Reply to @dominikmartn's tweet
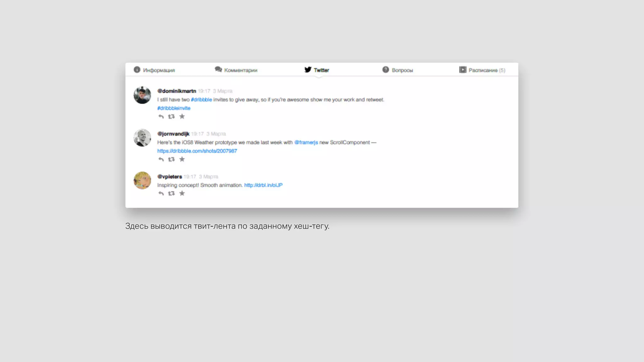Viewport: 644px width, 362px height. click(161, 117)
